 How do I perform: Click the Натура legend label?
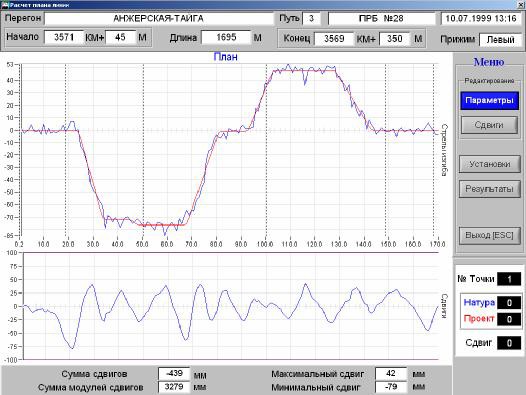(479, 303)
